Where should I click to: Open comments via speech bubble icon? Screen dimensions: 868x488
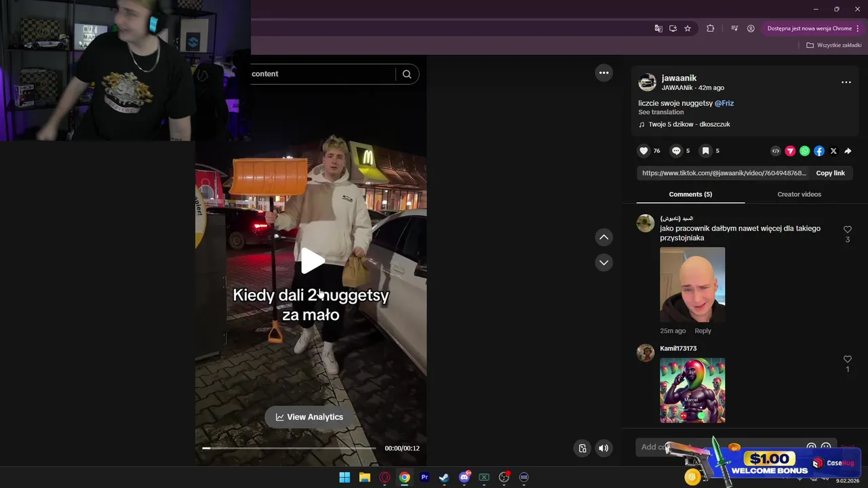[676, 151]
